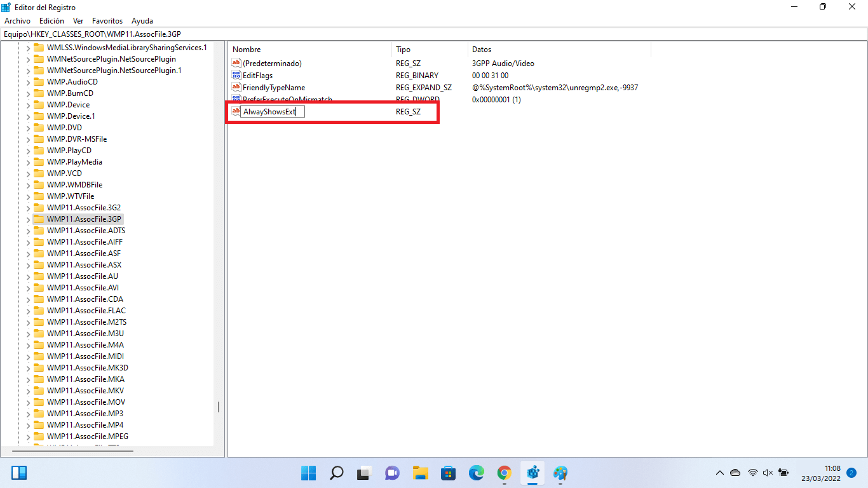Select the WMP11.AssocFile.AIFF key
The image size is (868, 488).
85,242
